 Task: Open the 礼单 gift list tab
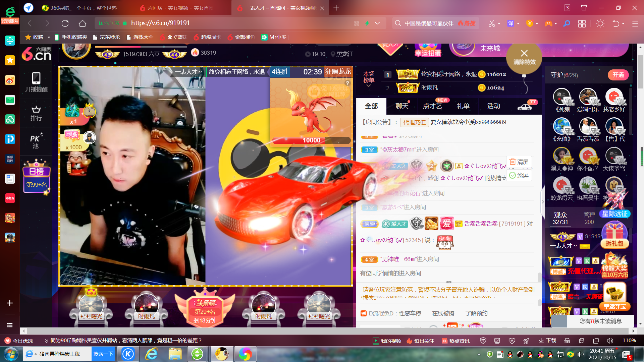[x=463, y=106]
